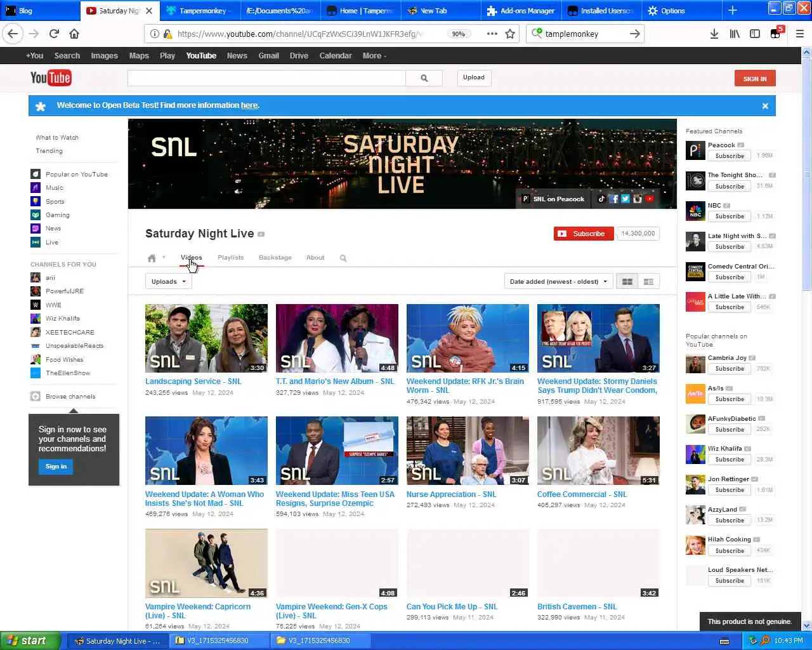This screenshot has height=650, width=812.
Task: Open SNL on Peacock banner link
Action: click(553, 199)
